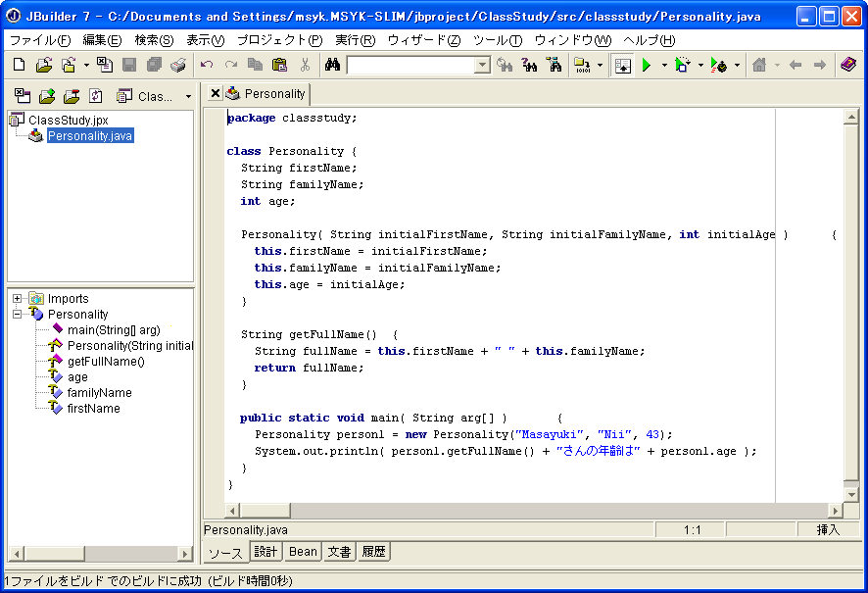This screenshot has width=868, height=593.
Task: Click the Open file folder icon
Action: (x=44, y=65)
